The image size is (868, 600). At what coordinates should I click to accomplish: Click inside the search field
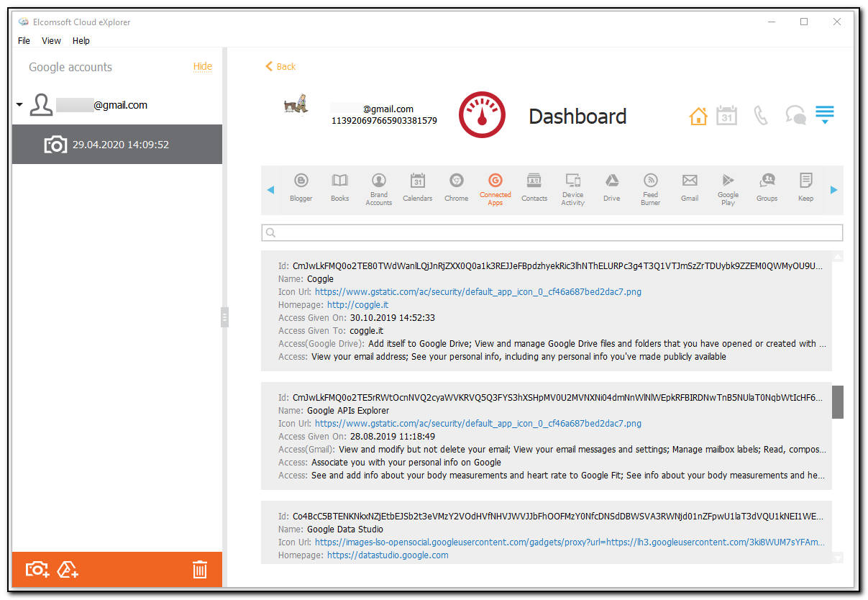[x=552, y=232]
